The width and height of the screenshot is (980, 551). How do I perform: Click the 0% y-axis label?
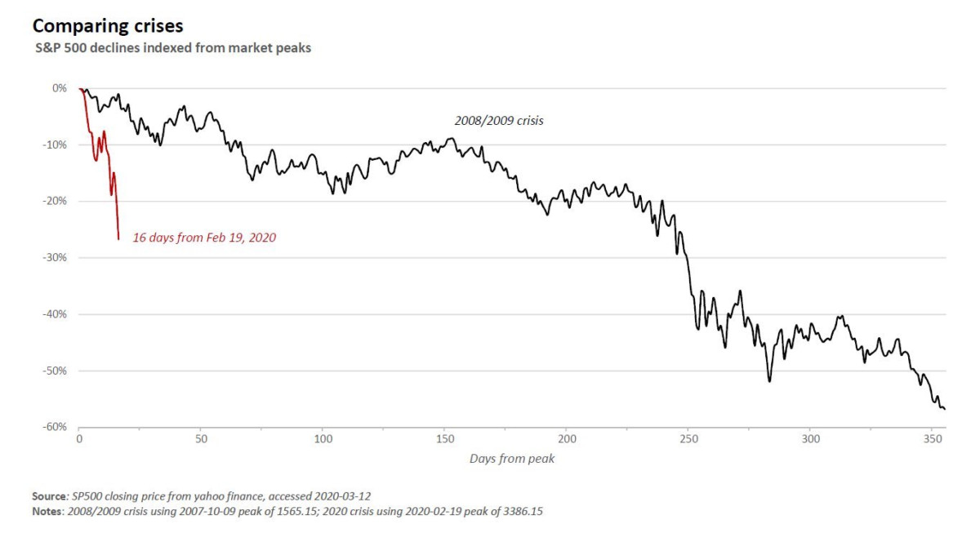[x=59, y=88]
